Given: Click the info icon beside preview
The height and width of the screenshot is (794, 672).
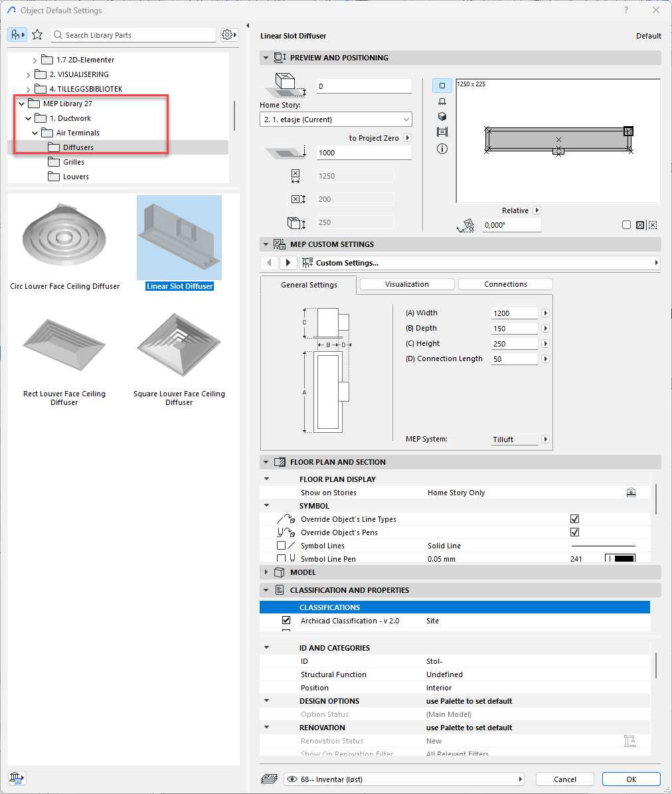Looking at the screenshot, I should [442, 149].
